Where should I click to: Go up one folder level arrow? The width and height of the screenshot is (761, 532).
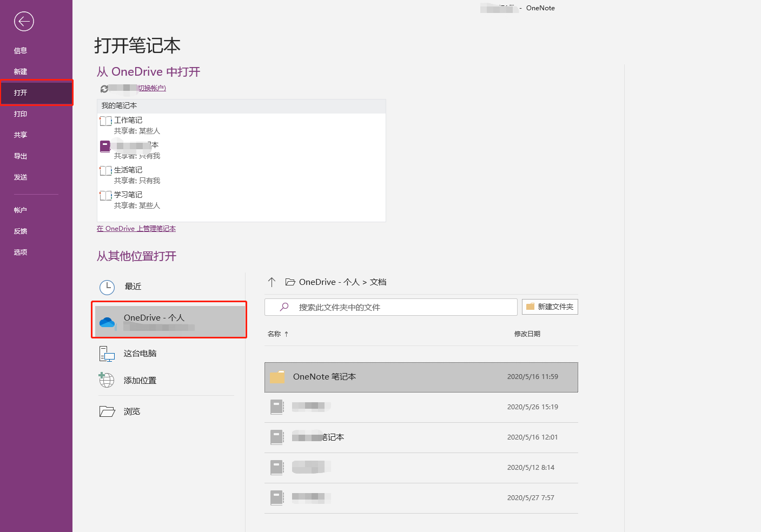[x=272, y=282]
